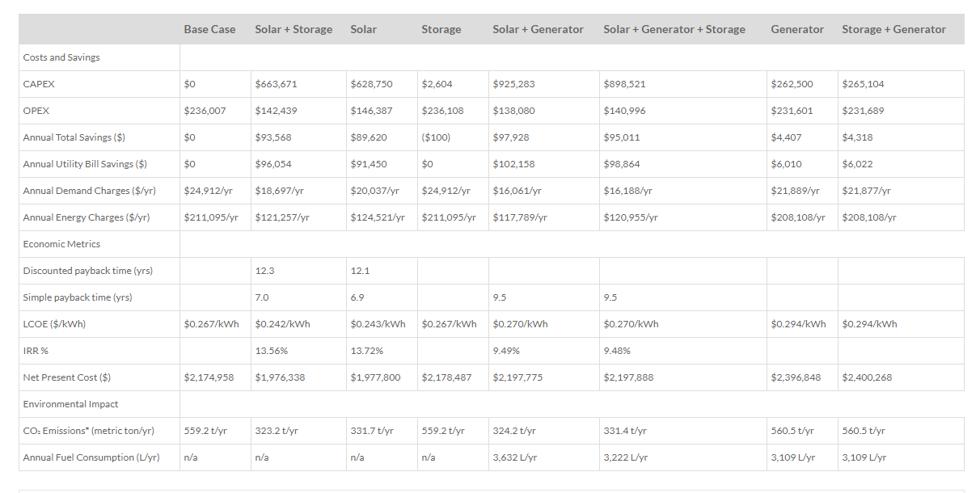Click the $663,671 CAPEX value cell
Screen dimensions: 980x493
pos(275,83)
